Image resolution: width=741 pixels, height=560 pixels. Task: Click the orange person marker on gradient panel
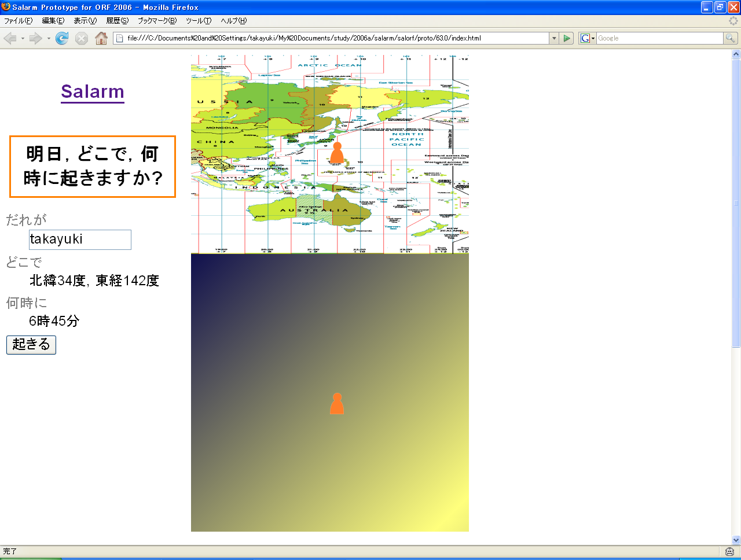(337, 403)
